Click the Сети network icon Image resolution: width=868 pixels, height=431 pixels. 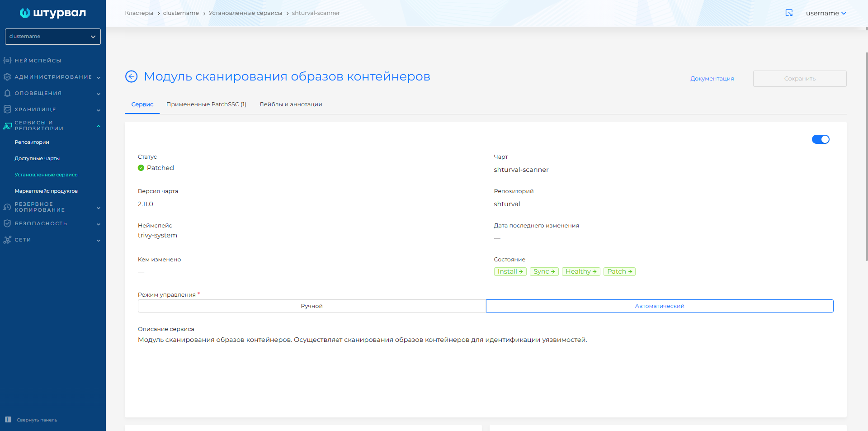pyautogui.click(x=7, y=240)
